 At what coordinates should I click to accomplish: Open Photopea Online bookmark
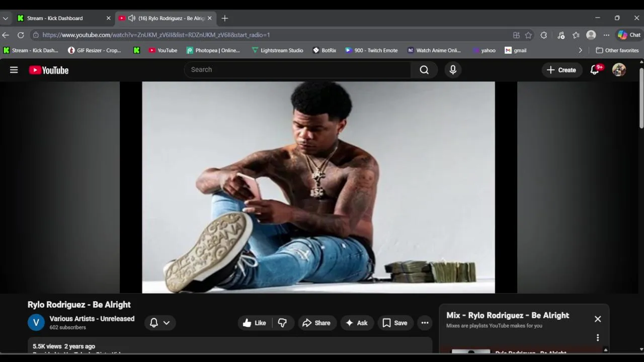(x=213, y=50)
